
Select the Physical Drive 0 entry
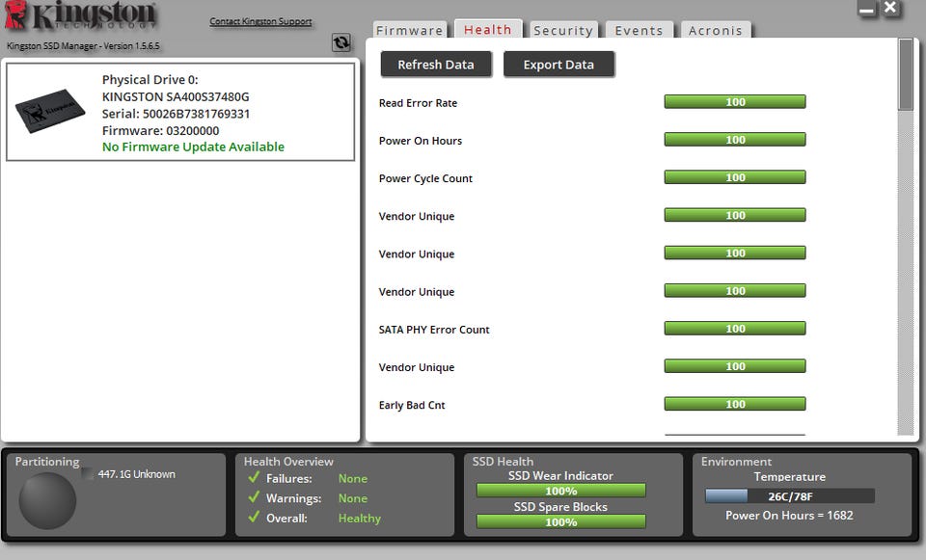[180, 112]
